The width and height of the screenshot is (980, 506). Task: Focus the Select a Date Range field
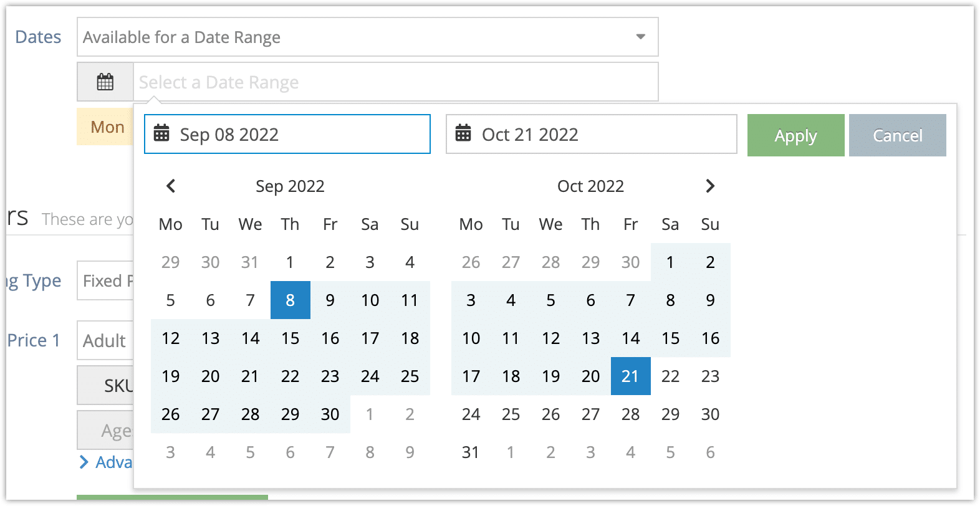coord(396,82)
